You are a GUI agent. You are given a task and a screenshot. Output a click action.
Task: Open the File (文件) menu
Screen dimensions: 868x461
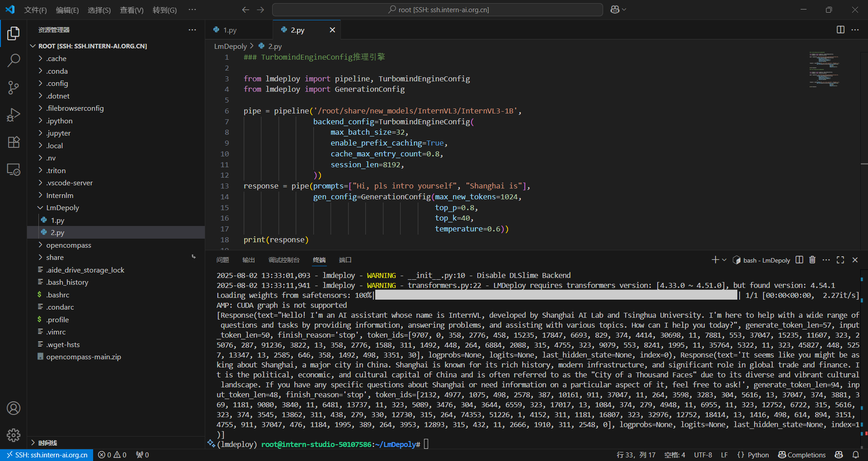[x=35, y=9]
